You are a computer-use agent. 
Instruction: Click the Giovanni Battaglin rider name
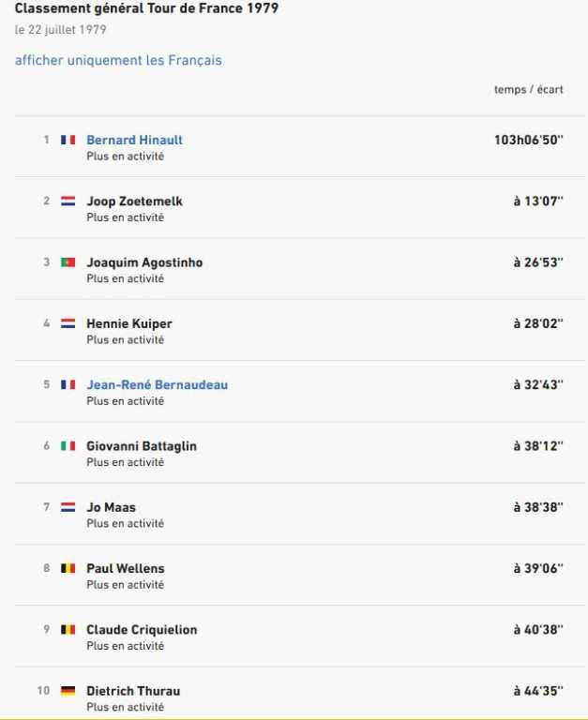point(142,446)
